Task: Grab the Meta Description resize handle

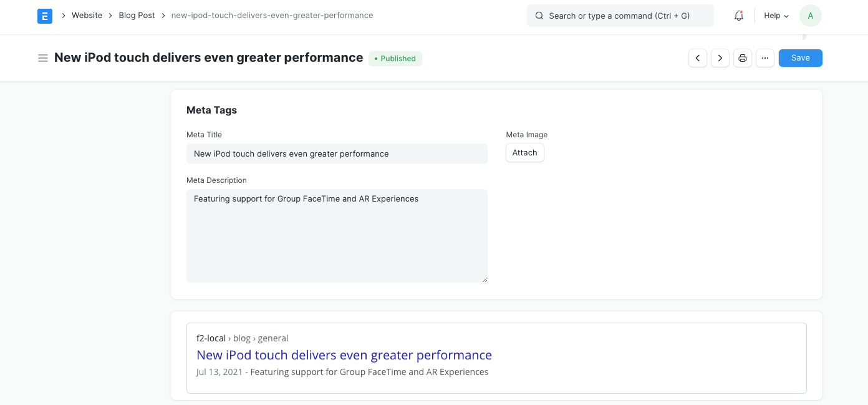Action: coord(485,280)
